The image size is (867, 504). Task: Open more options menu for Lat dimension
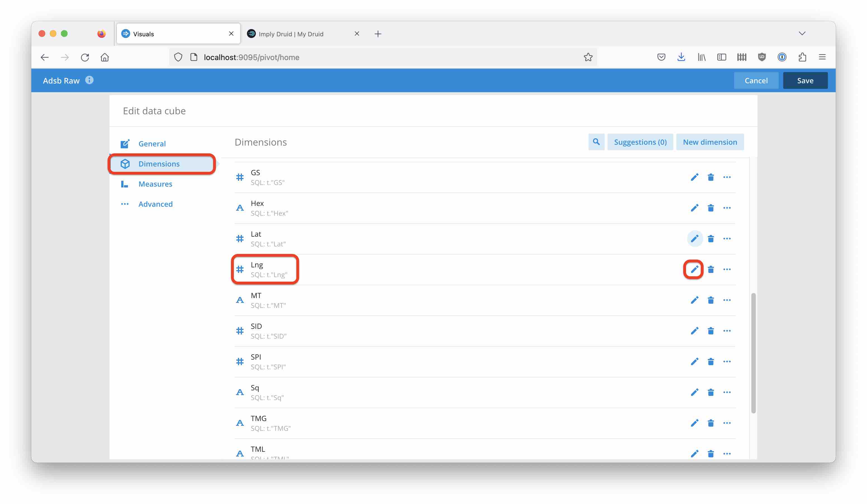(727, 239)
